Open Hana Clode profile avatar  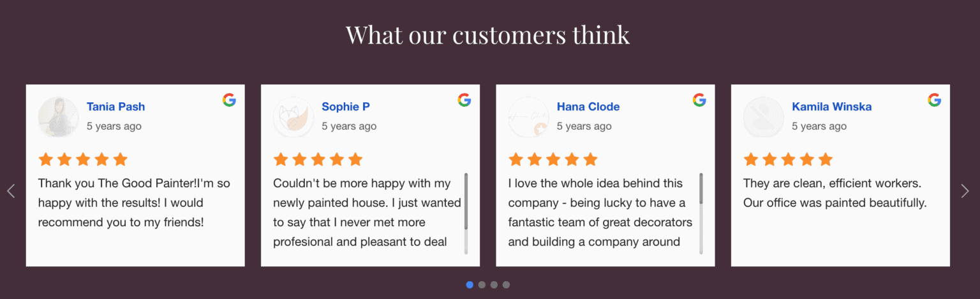point(528,117)
